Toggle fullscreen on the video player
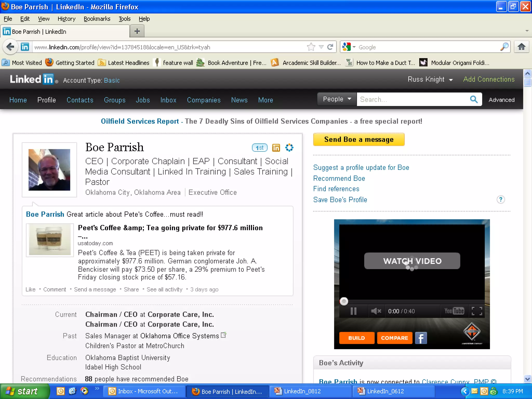Screen dimensions: 532x399 [477, 311]
